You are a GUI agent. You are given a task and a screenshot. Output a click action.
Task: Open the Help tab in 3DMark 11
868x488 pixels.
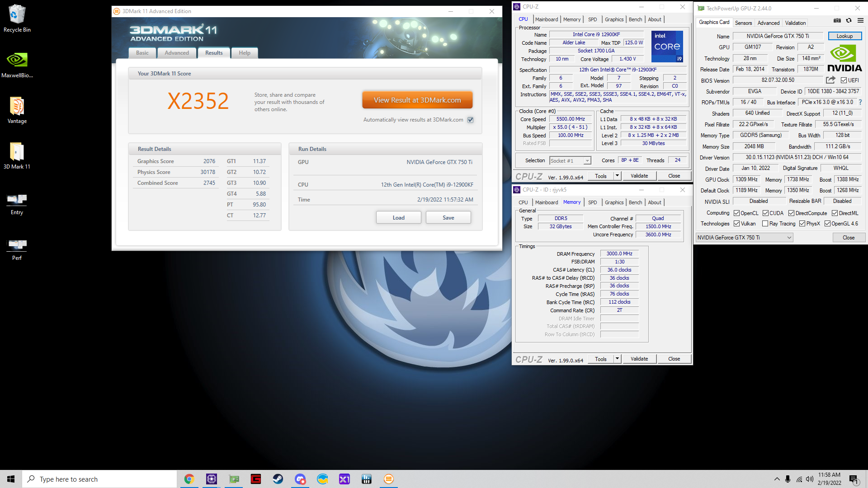245,53
